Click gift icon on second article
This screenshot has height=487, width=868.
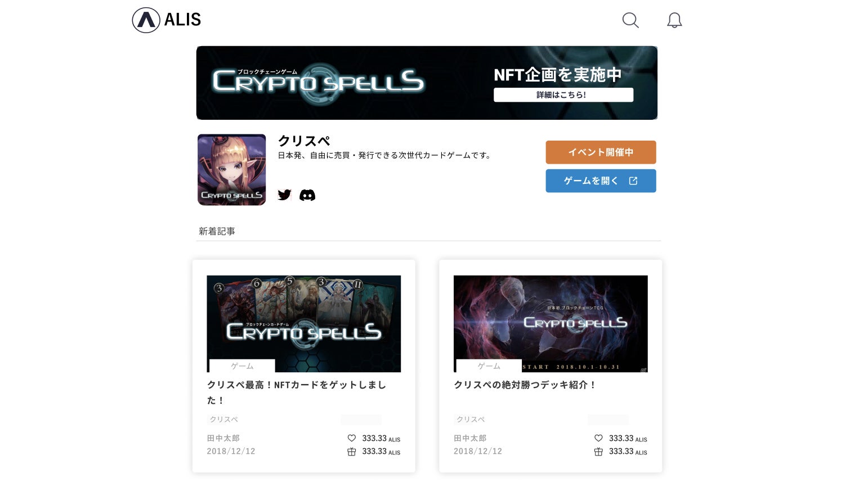point(598,452)
